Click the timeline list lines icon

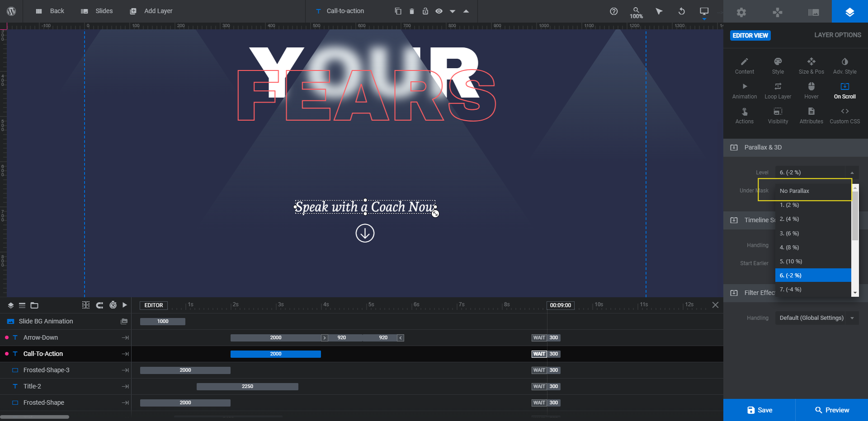pyautogui.click(x=22, y=305)
